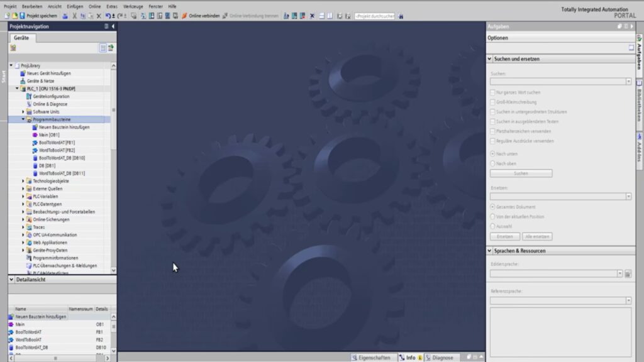644x362 pixels.
Task: Open the Extras menu
Action: (112, 6)
